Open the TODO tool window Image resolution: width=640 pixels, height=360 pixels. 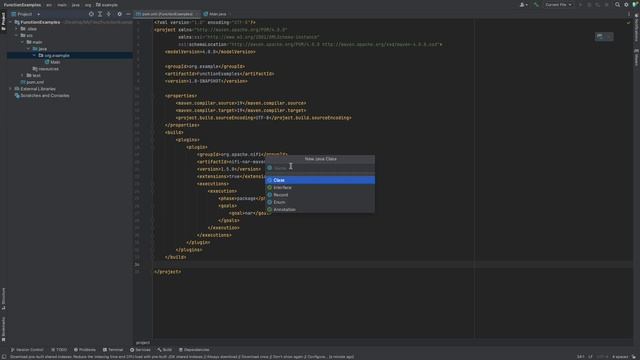(59, 350)
